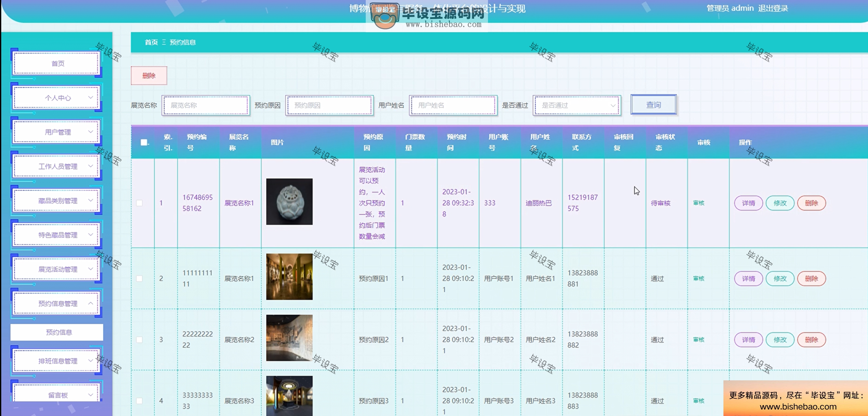Open the curved wall thumbnail in row 3

click(289, 338)
